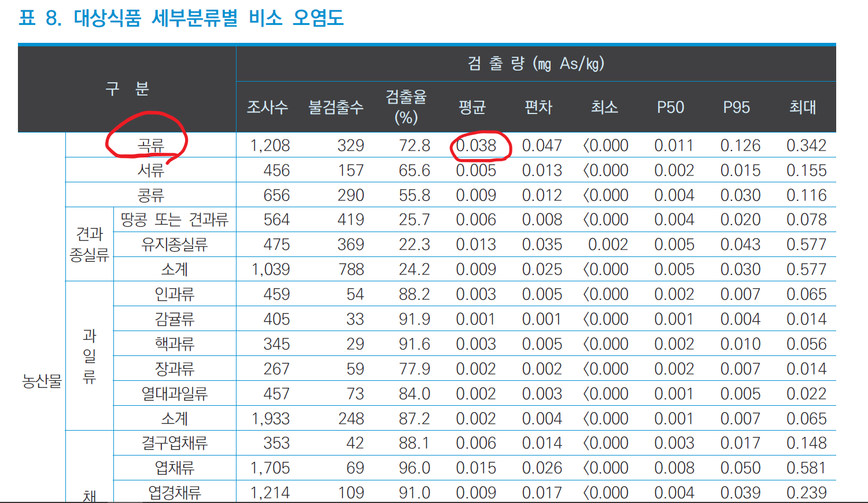Click the '곡류' row label
The image size is (868, 503).
tap(151, 146)
